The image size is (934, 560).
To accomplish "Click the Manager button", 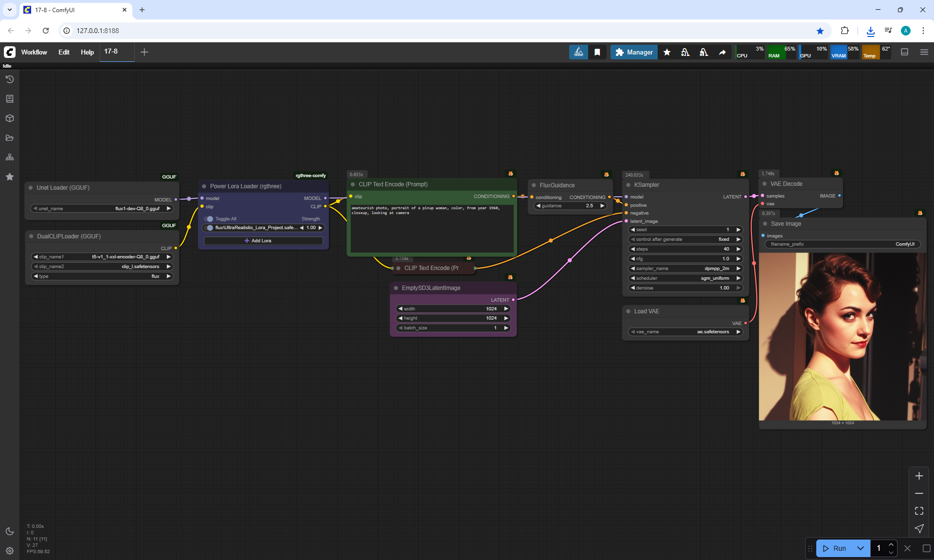I will [634, 52].
